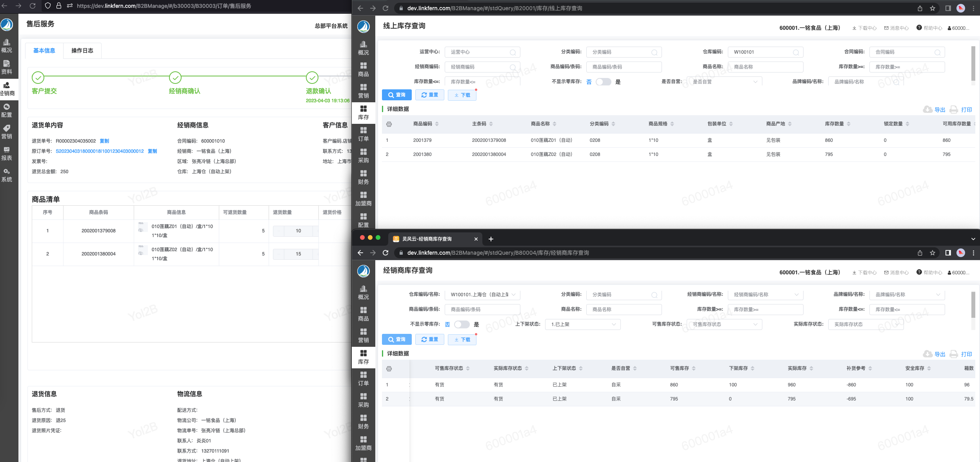
Task: Switch to 操作日志 tab
Action: 82,51
